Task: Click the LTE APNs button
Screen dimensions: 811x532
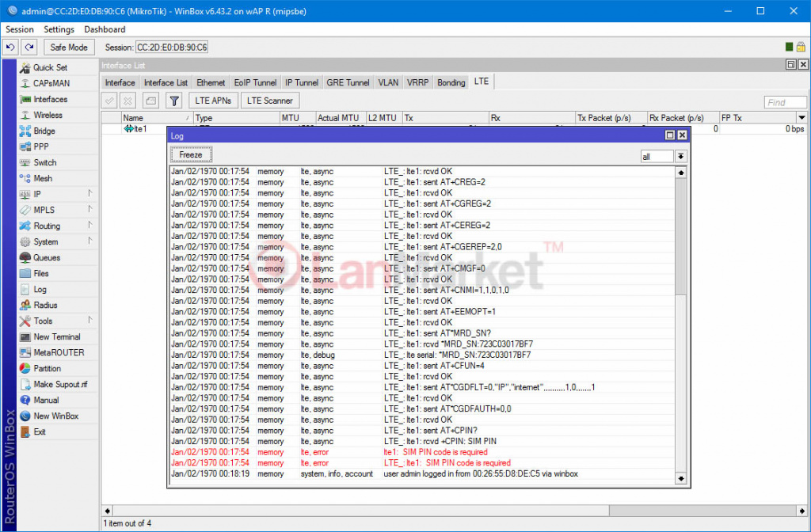Action: pyautogui.click(x=213, y=101)
